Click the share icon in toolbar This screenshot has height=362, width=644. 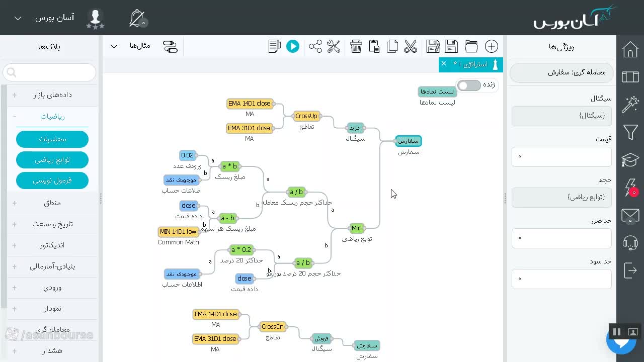coord(315,46)
